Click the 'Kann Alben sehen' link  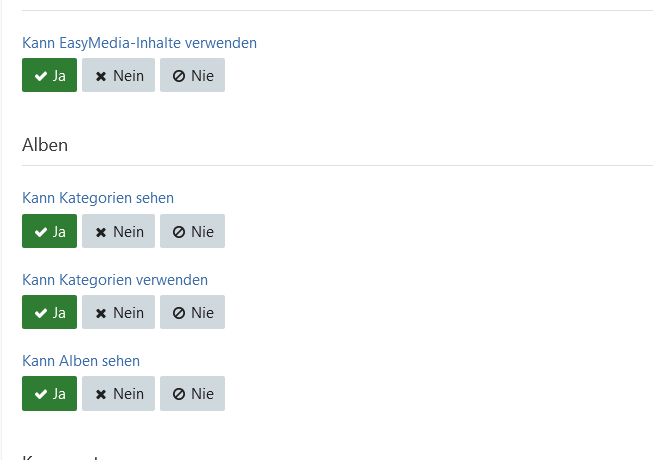click(x=81, y=360)
